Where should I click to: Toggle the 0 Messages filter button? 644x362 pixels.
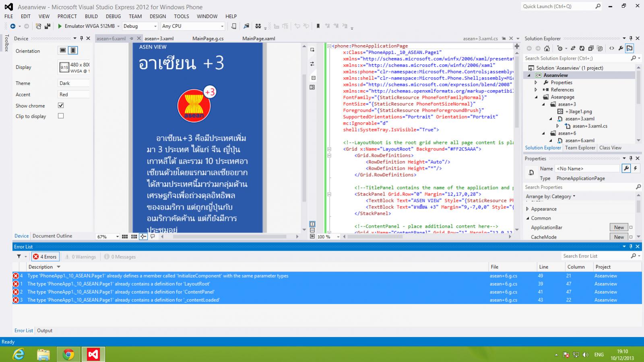(120, 257)
